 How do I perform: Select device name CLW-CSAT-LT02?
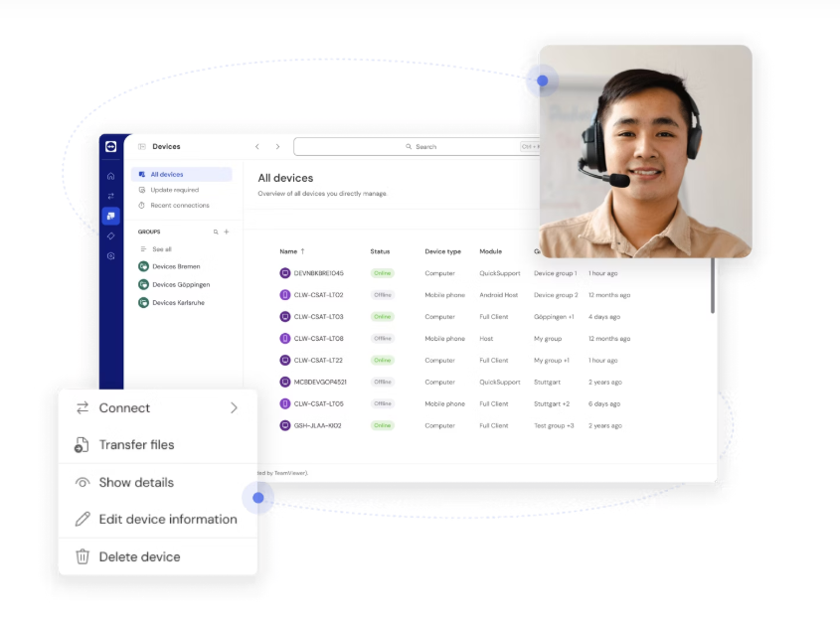[319, 295]
